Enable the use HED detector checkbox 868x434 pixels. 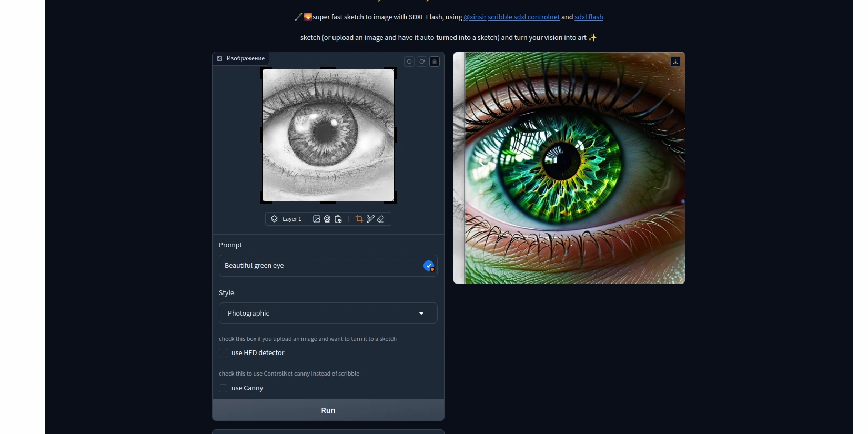(x=223, y=353)
